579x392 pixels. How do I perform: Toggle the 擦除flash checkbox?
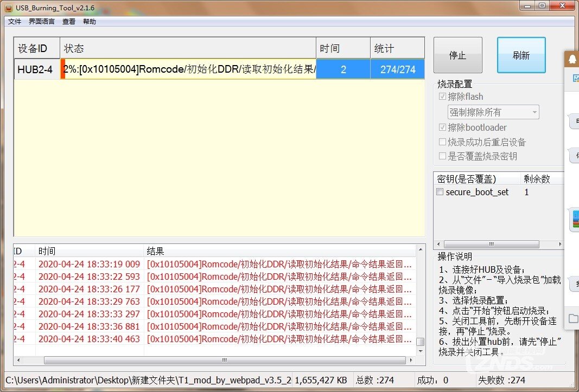[x=442, y=97]
